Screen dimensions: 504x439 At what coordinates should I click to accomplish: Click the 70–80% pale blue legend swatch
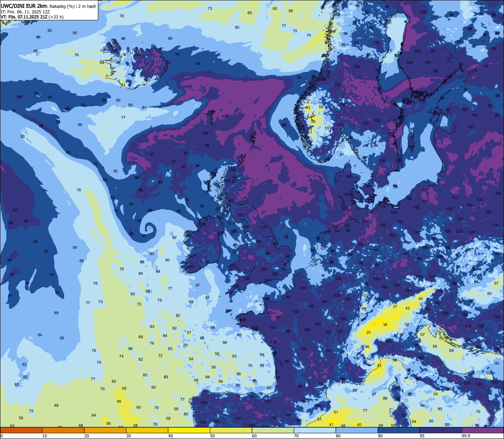315,430
